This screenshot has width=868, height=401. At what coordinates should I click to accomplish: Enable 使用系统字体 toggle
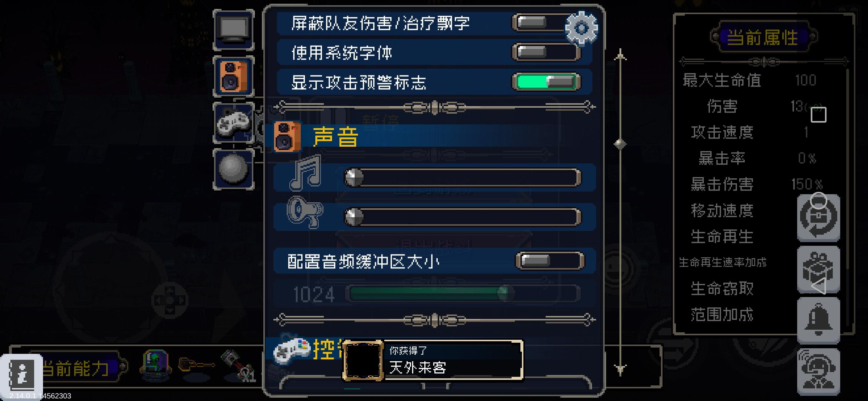click(546, 52)
